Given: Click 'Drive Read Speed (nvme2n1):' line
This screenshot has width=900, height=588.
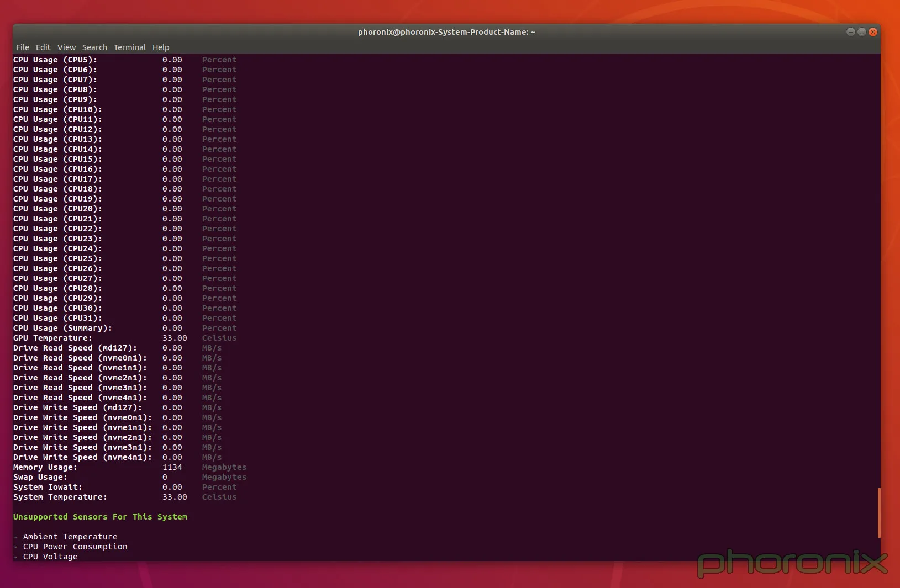Looking at the screenshot, I should (x=117, y=378).
